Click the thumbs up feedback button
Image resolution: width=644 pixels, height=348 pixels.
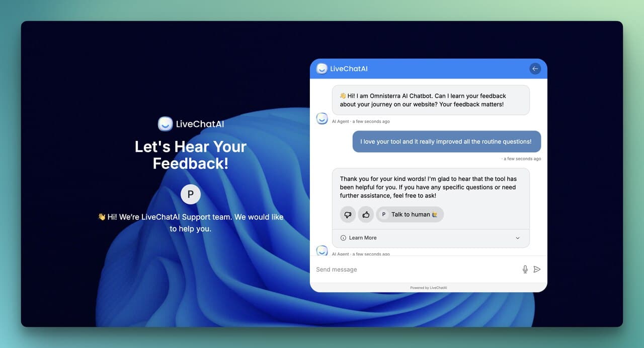[x=366, y=215]
